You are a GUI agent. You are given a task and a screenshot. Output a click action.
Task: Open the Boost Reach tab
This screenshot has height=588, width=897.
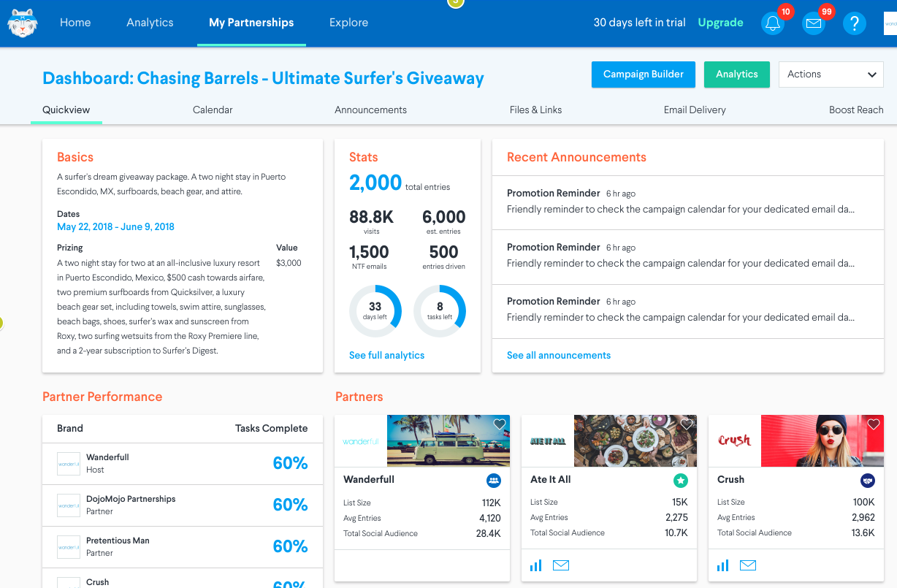tap(856, 110)
